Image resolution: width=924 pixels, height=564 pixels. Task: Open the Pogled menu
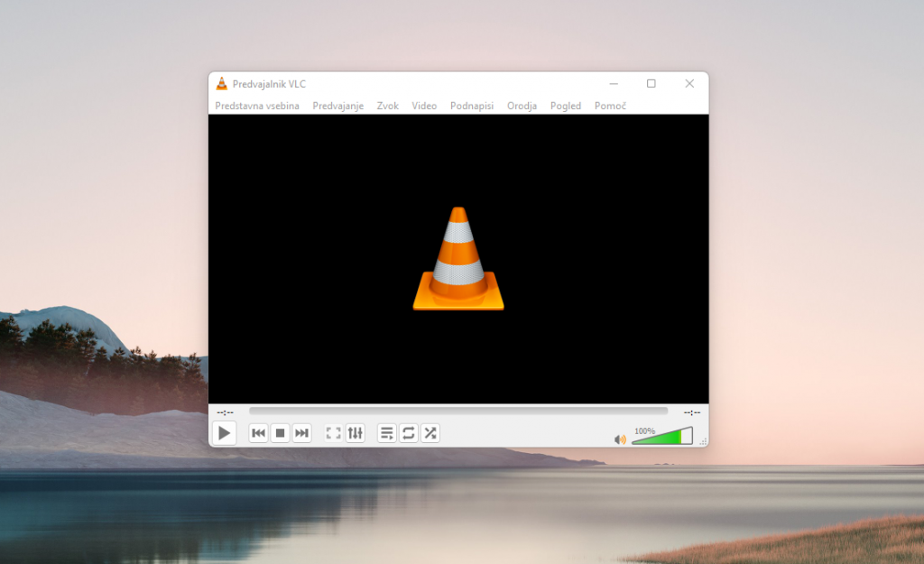coord(566,106)
